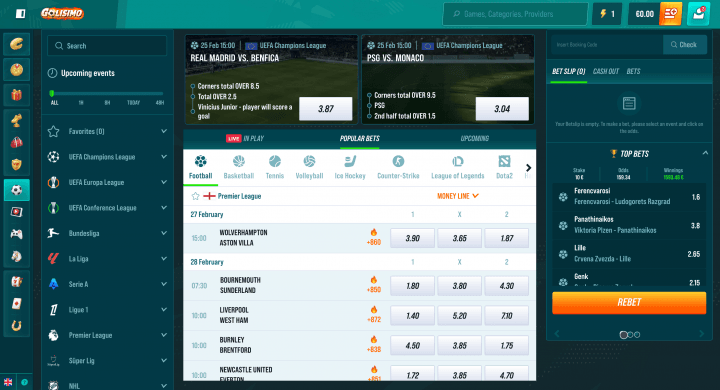Image resolution: width=720 pixels, height=390 pixels.
Task: Toggle West Ham away win odds 7.10
Action: tap(507, 316)
